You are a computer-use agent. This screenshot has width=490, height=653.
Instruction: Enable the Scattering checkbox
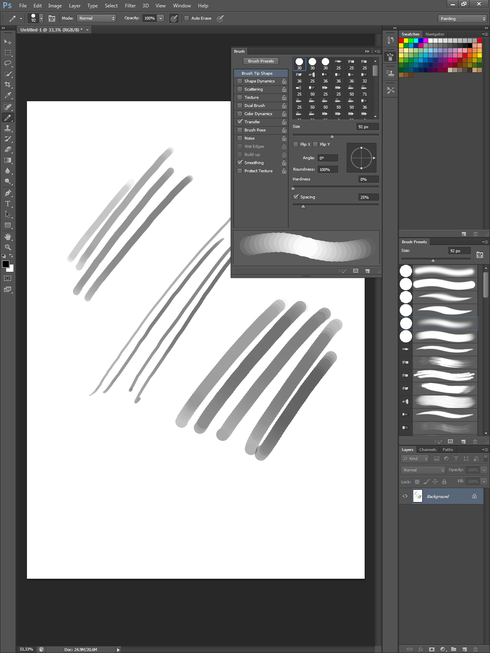point(240,89)
